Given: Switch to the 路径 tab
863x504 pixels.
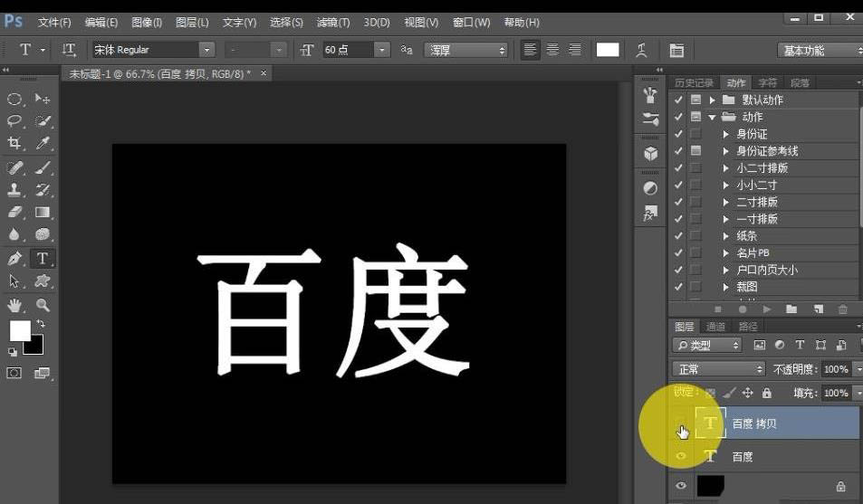Looking at the screenshot, I should tap(747, 327).
